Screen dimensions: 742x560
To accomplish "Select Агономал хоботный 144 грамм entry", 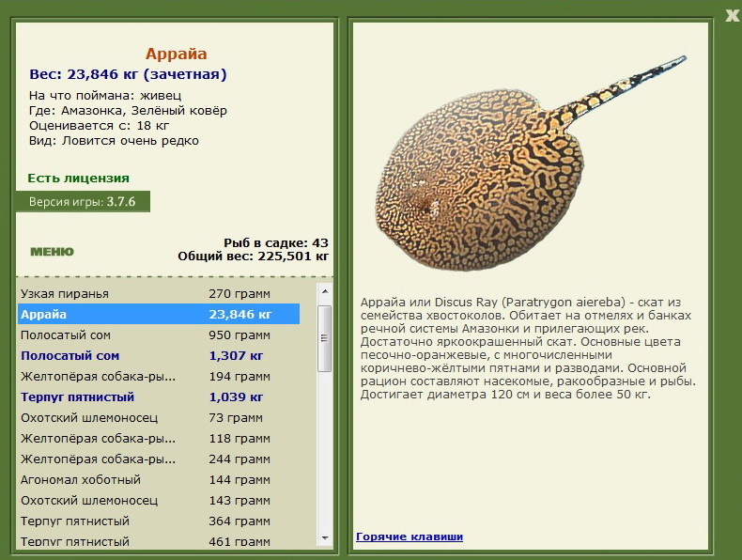I will point(159,479).
